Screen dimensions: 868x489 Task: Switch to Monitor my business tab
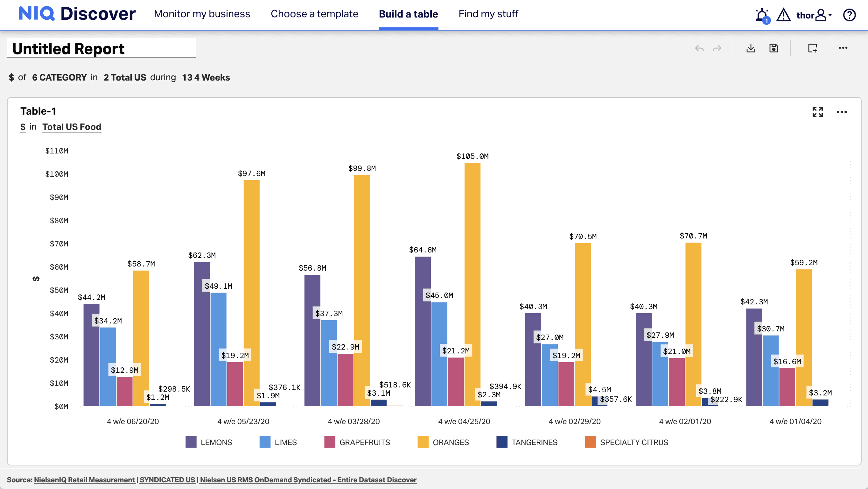202,14
